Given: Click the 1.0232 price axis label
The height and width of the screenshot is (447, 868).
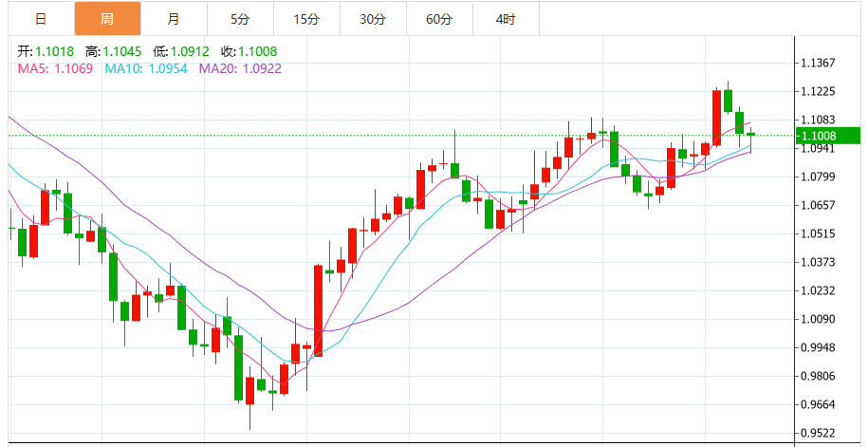Looking at the screenshot, I should 819,290.
